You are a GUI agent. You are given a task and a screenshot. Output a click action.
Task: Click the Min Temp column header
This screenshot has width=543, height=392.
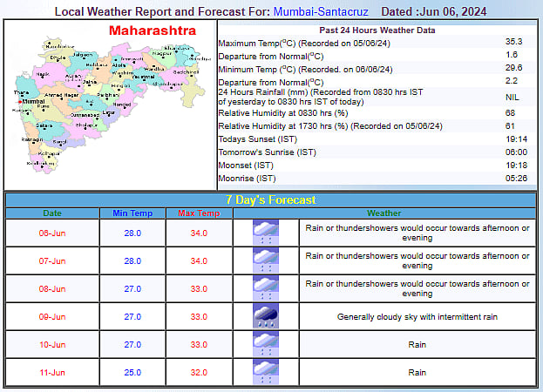pos(132,213)
